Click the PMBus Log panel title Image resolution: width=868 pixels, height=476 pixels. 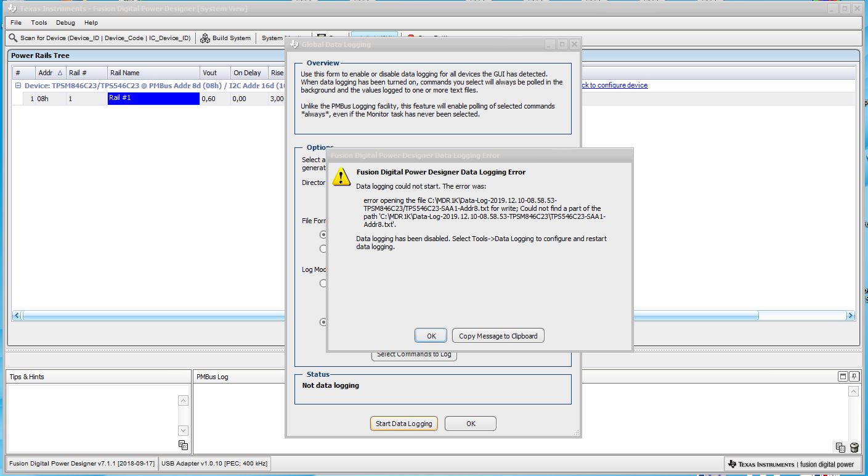point(213,377)
